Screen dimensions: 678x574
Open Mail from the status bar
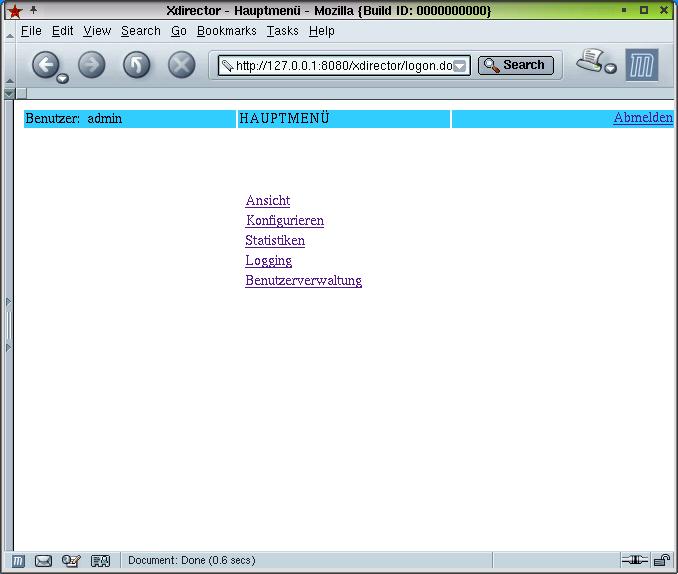pyautogui.click(x=43, y=561)
